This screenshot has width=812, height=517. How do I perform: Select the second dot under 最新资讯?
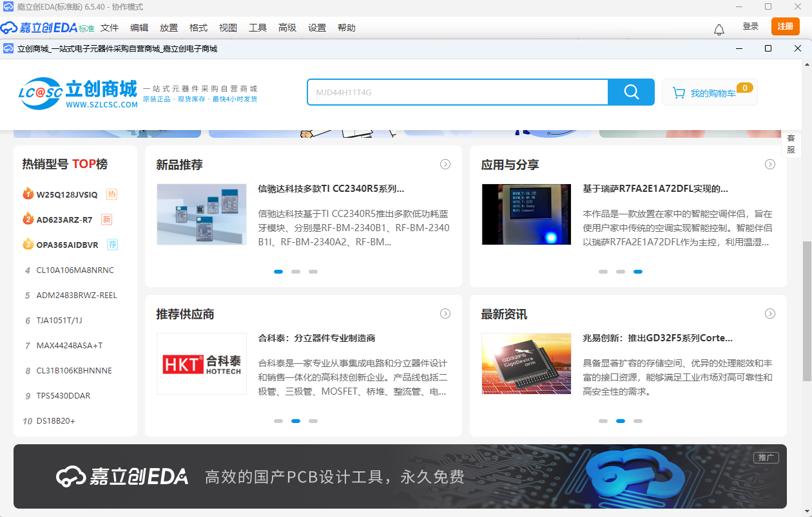coord(620,421)
